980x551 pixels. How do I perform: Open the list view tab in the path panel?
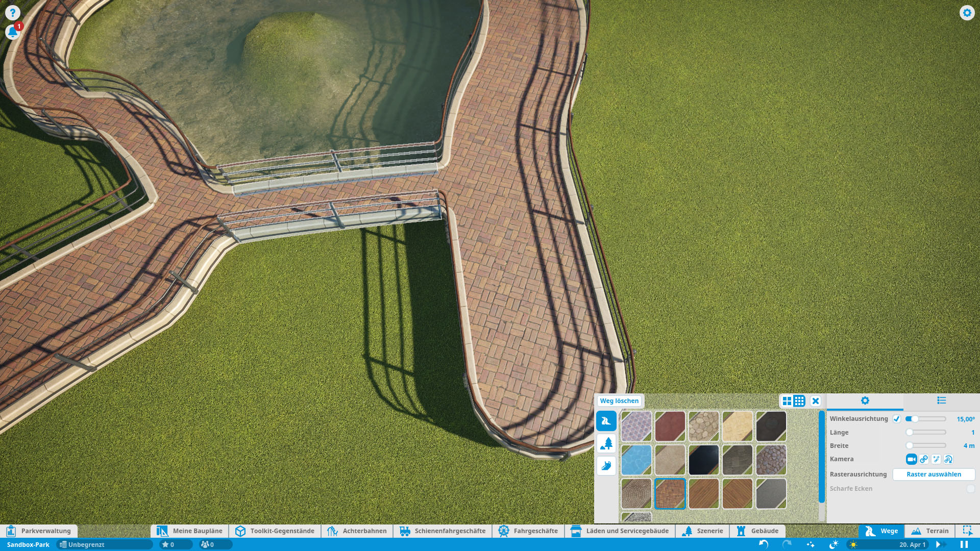(x=942, y=401)
